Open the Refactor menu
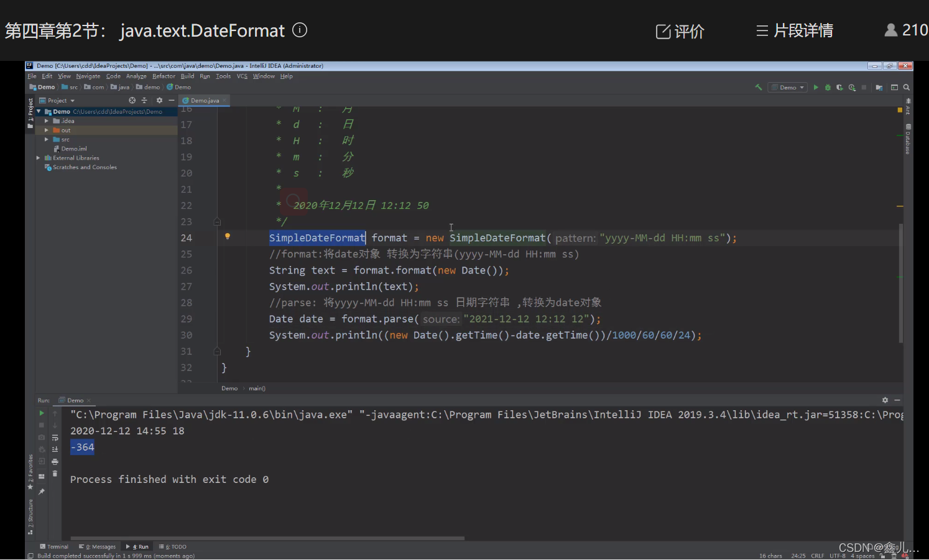The image size is (929, 560). tap(164, 76)
